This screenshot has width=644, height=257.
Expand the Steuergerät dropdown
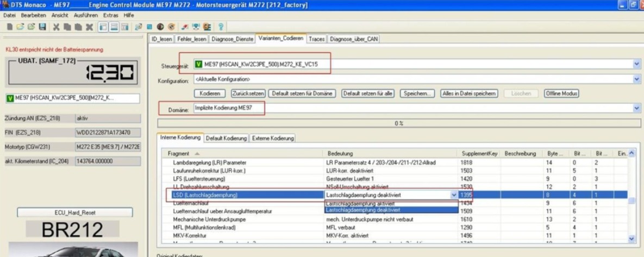pyautogui.click(x=636, y=65)
